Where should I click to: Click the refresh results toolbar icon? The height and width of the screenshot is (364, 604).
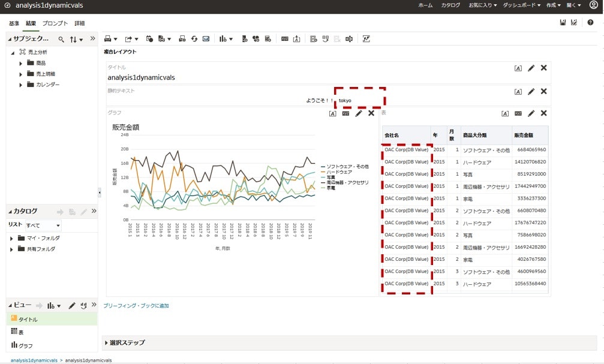tap(194, 38)
